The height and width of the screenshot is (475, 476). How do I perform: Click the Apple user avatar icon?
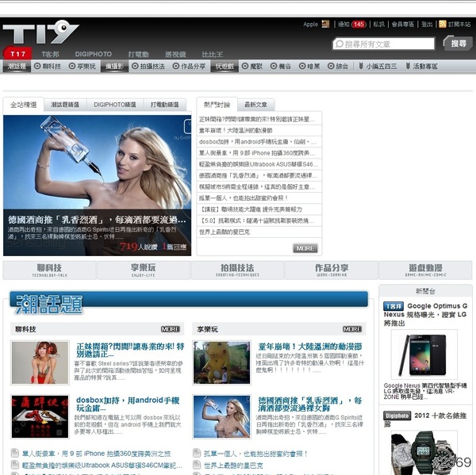coord(325,25)
